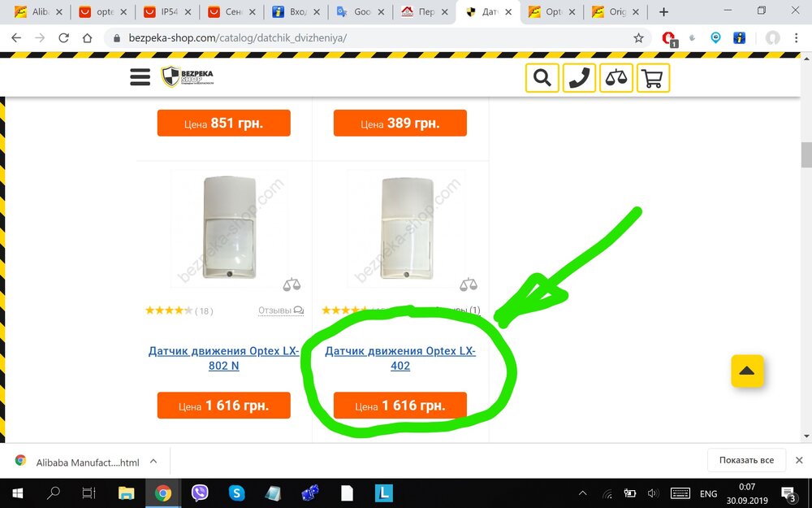The image size is (812, 508).
Task: Open the Optex LX-402 product link
Action: click(400, 358)
